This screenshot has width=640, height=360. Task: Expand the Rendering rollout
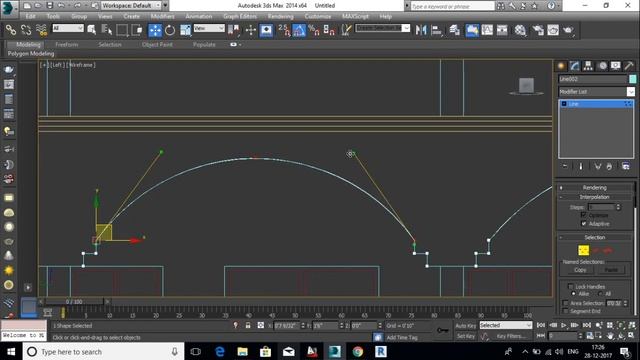tap(594, 187)
